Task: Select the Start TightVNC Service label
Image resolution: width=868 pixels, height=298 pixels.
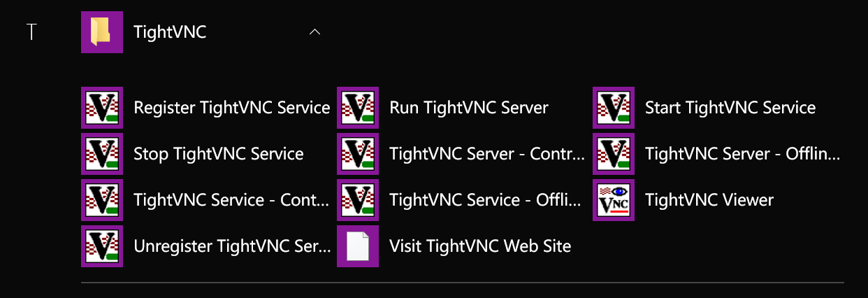Action: (x=730, y=108)
